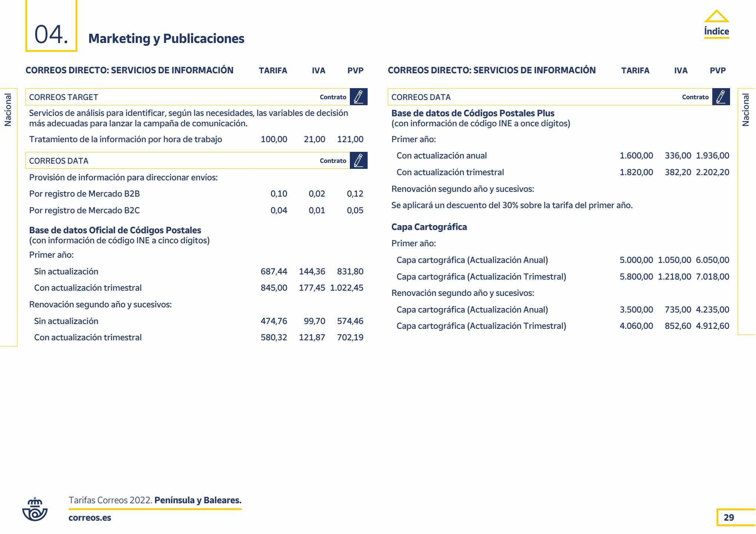This screenshot has height=534, width=756.
Task: Click the left table TARIFA column header
Action: (273, 71)
